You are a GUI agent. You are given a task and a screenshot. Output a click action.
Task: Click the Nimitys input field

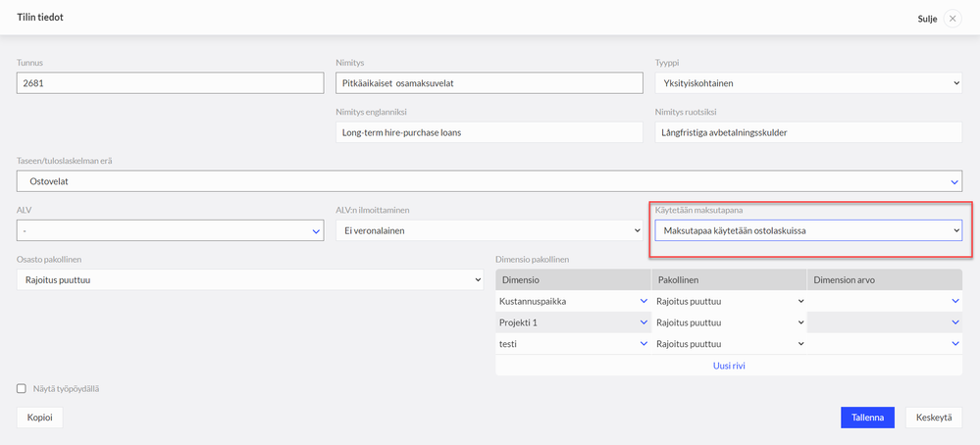(x=489, y=83)
